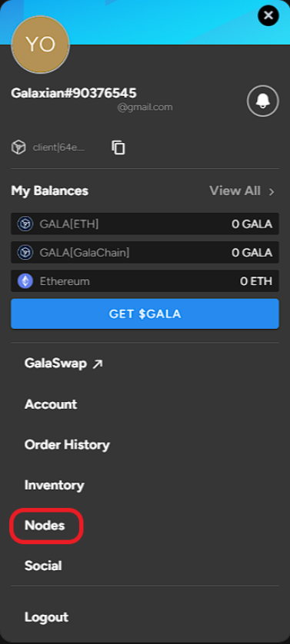Click the GALA[GalaChain] token icon
Screen dimensions: 290x644
(x=25, y=252)
